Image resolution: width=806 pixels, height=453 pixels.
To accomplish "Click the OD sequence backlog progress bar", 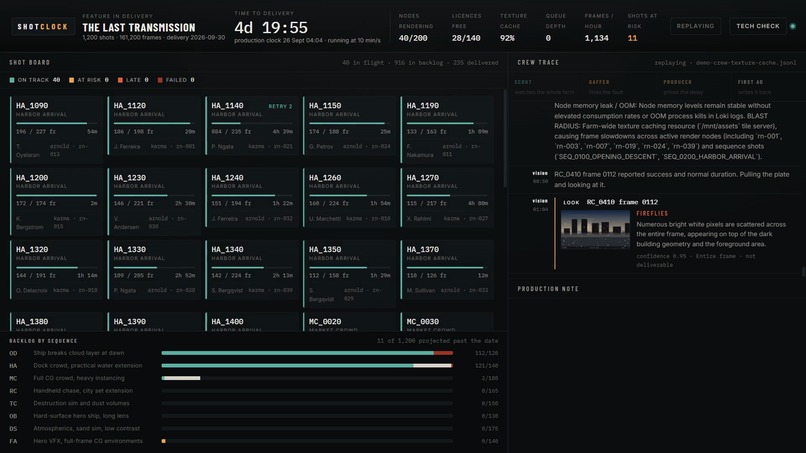I will [x=307, y=353].
